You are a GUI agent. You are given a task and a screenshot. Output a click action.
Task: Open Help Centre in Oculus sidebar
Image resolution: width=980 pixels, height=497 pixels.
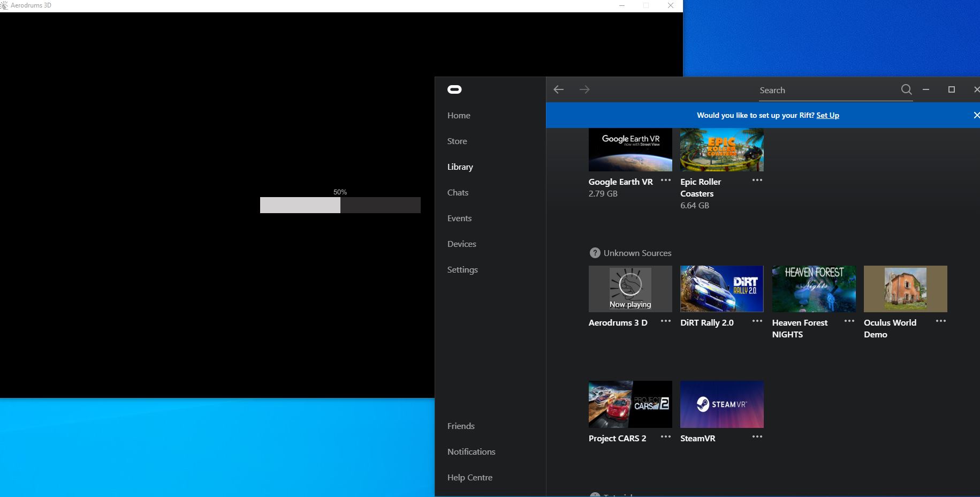[x=470, y=477]
